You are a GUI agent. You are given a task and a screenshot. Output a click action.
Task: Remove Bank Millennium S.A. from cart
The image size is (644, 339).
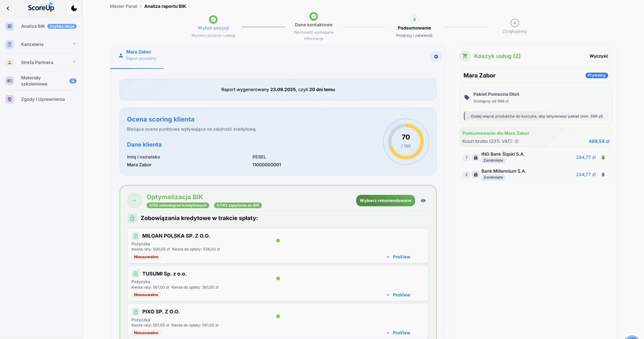point(603,174)
